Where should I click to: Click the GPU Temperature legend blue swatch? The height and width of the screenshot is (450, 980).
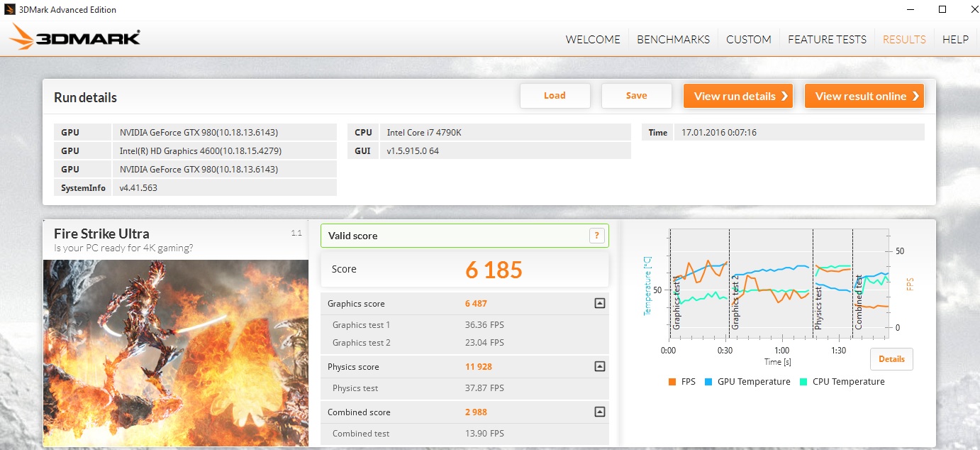708,382
